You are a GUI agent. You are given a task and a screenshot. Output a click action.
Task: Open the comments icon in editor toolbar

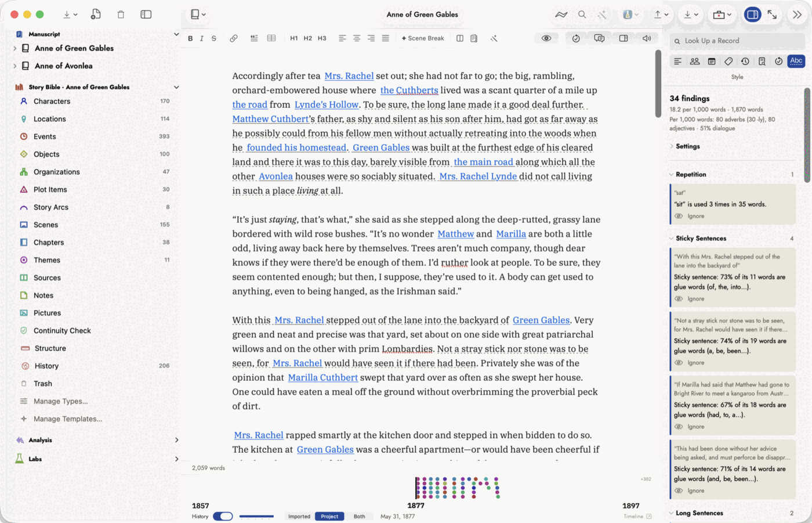600,38
